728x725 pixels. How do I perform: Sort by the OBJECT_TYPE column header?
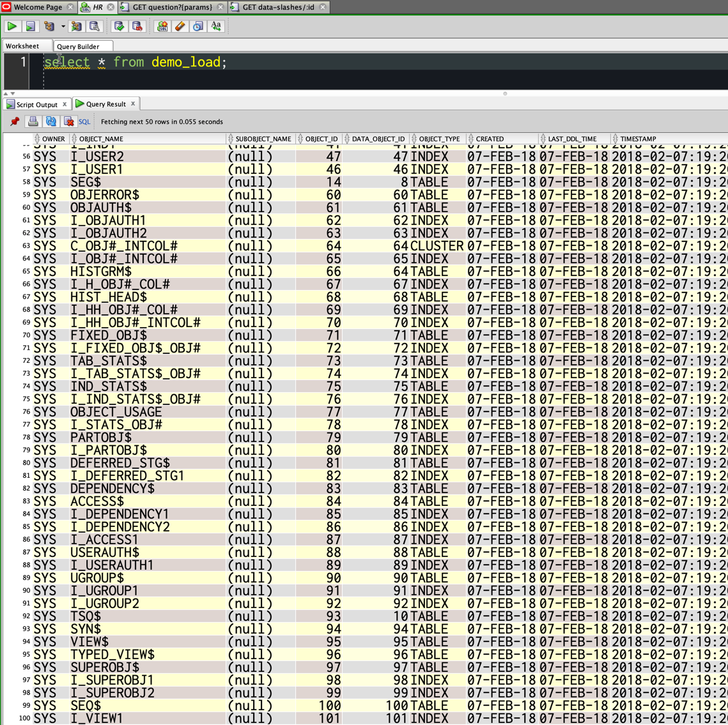click(439, 139)
